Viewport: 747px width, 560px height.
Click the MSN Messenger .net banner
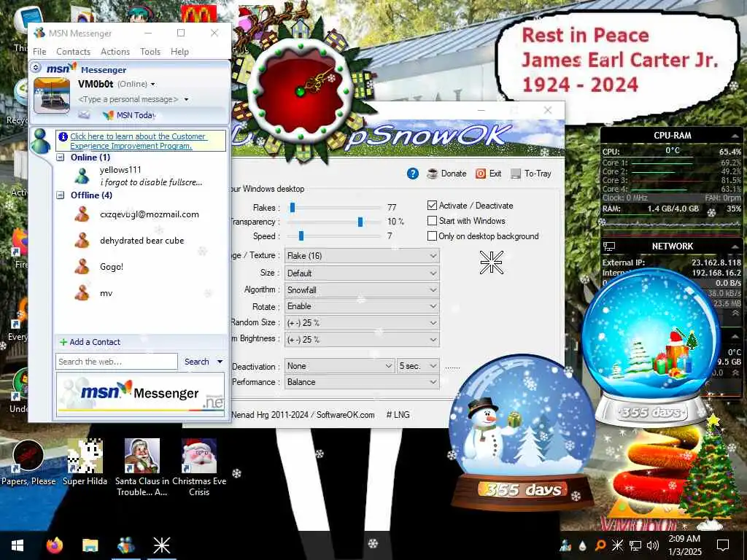(x=141, y=394)
